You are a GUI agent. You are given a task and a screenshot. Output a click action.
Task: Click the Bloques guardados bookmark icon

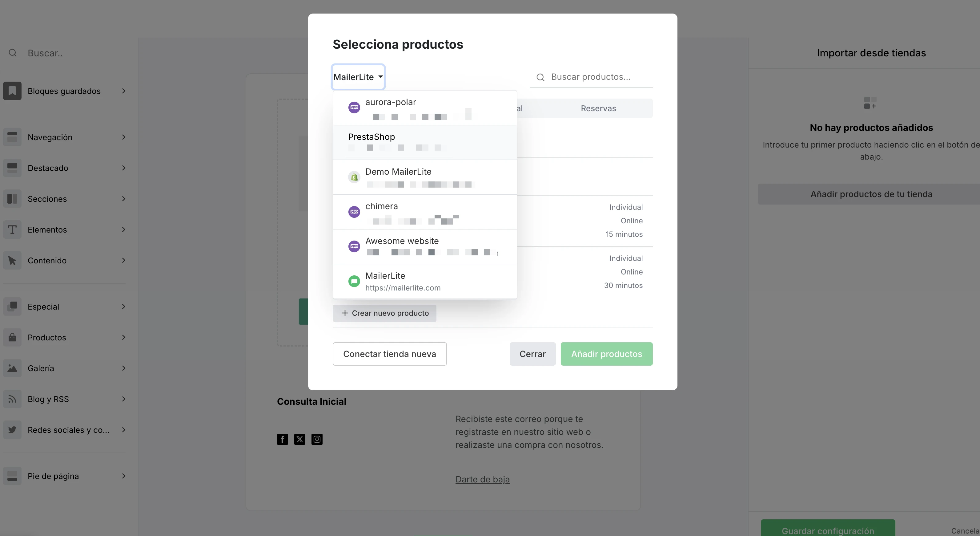[x=12, y=91]
